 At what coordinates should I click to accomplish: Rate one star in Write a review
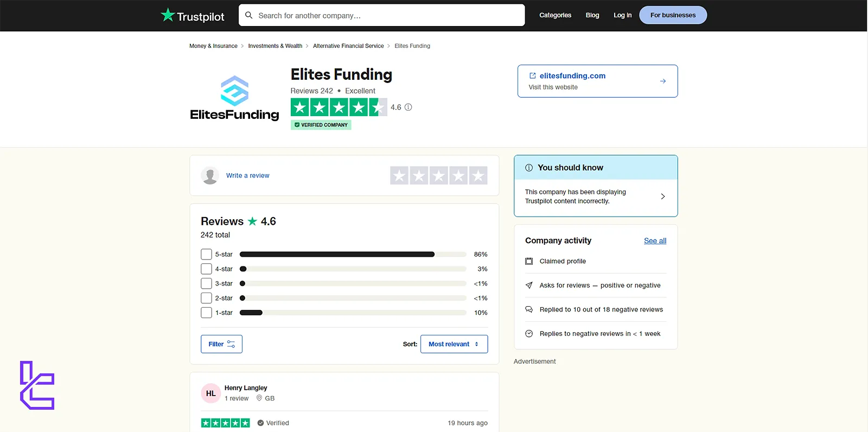pyautogui.click(x=399, y=175)
